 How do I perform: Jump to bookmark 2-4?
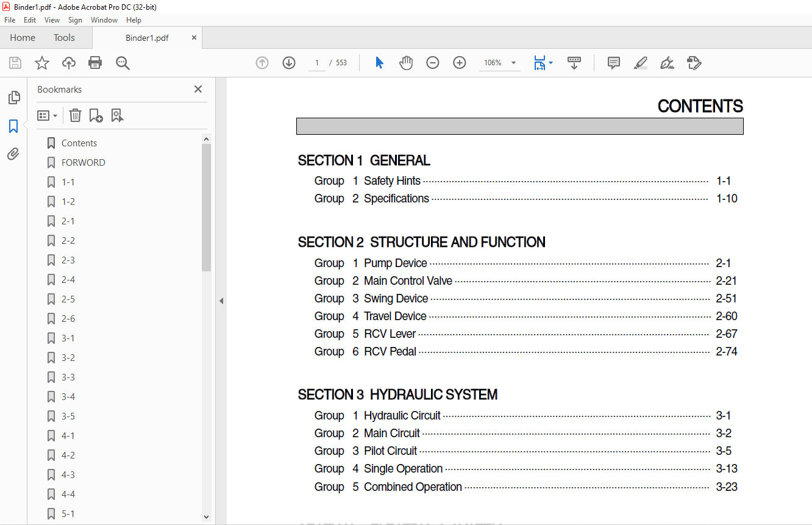coord(68,280)
